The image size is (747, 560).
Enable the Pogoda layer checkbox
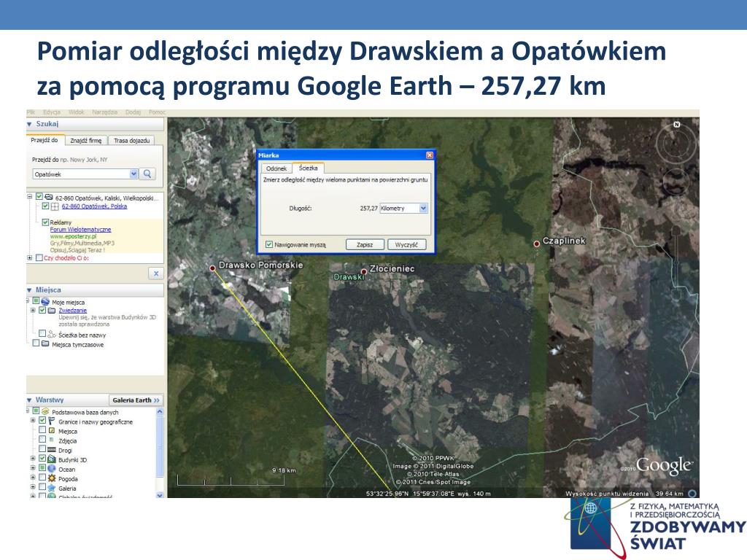click(42, 478)
